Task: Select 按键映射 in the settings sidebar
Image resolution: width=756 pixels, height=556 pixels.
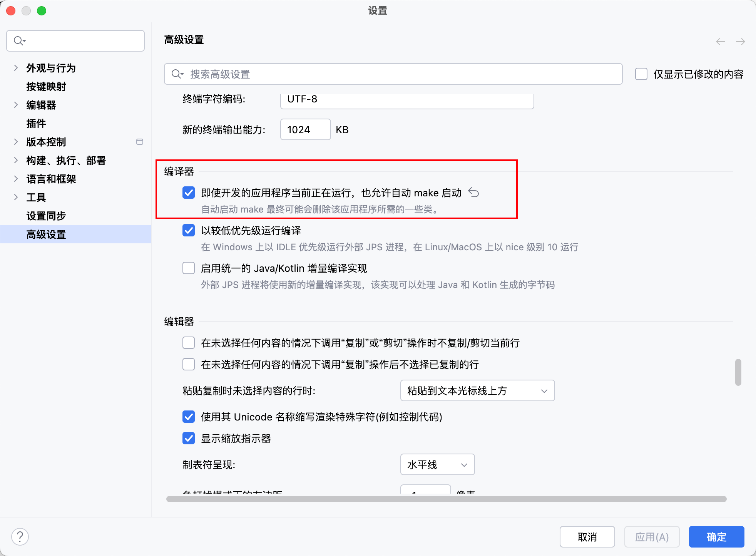Action: 46,86
